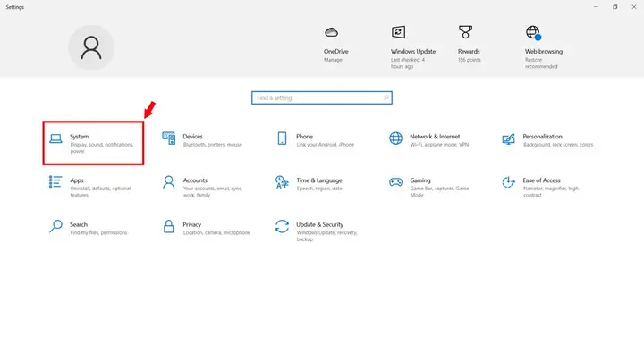The height and width of the screenshot is (344, 644).
Task: Open OneDrive Manage link
Action: pyautogui.click(x=333, y=60)
